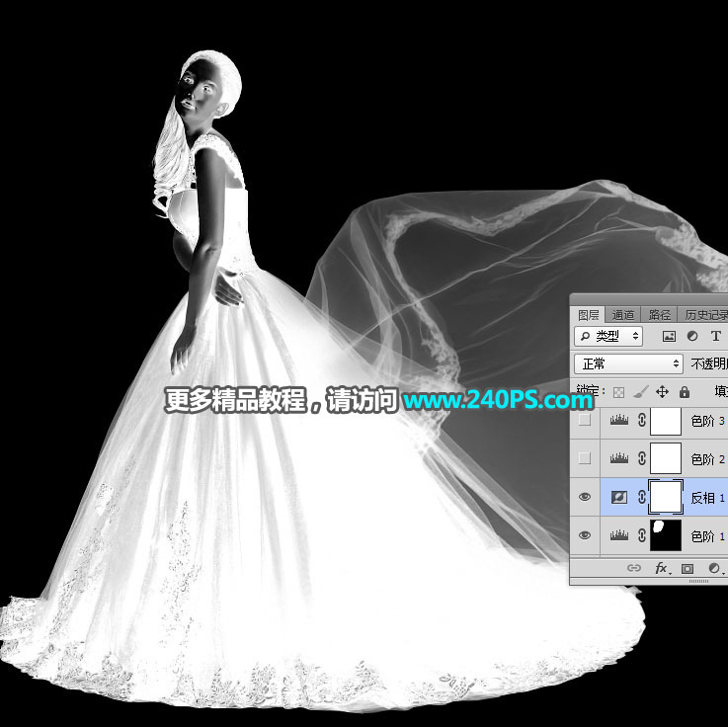Viewport: 728px width, 727px height.
Task: Show the hidden 色阶 3 layer
Action: [585, 421]
